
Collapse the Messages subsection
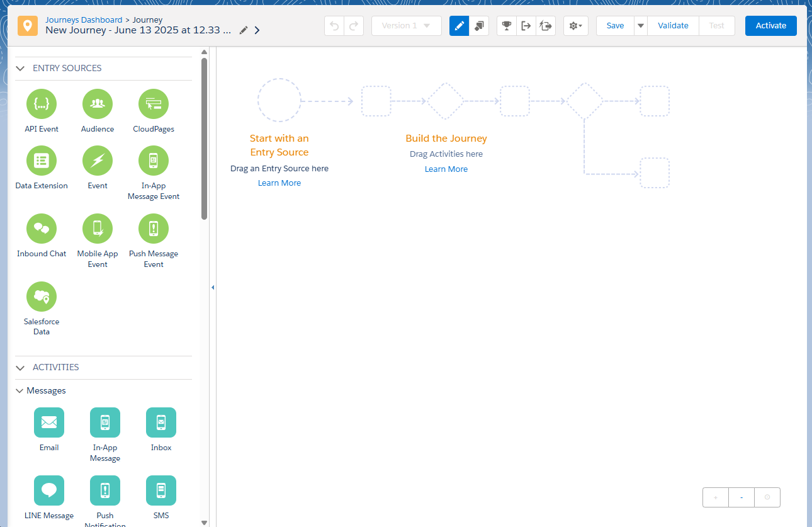point(20,391)
